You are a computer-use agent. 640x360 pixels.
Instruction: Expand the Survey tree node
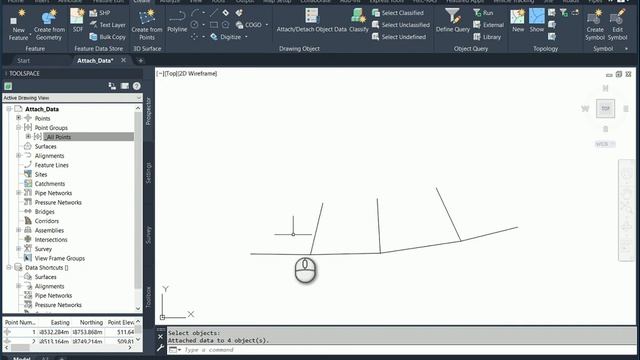(19, 249)
